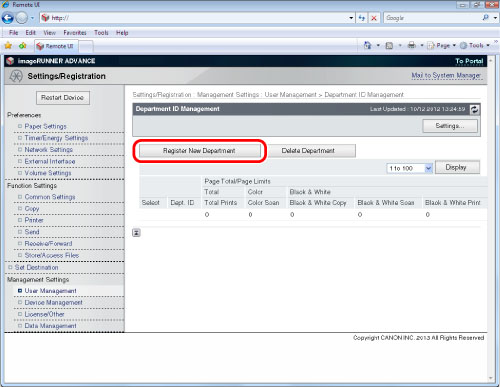Click the return-to-top icon below table
The image size is (500, 387).
click(136, 233)
